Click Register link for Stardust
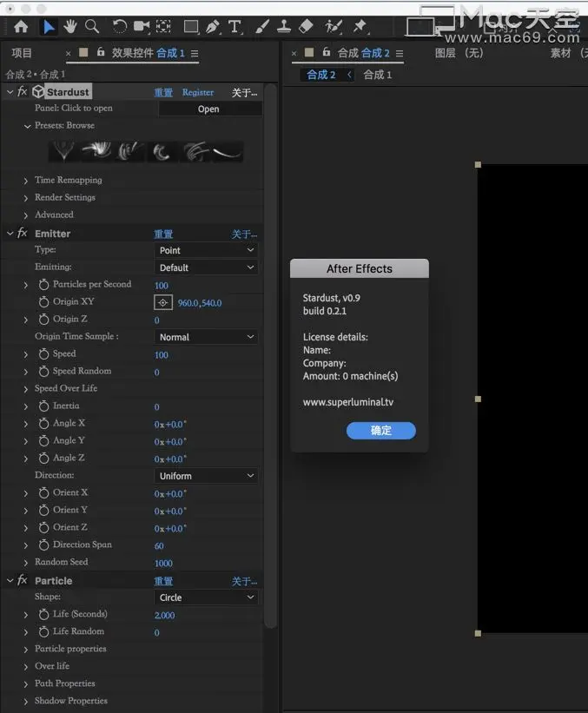 click(x=198, y=92)
